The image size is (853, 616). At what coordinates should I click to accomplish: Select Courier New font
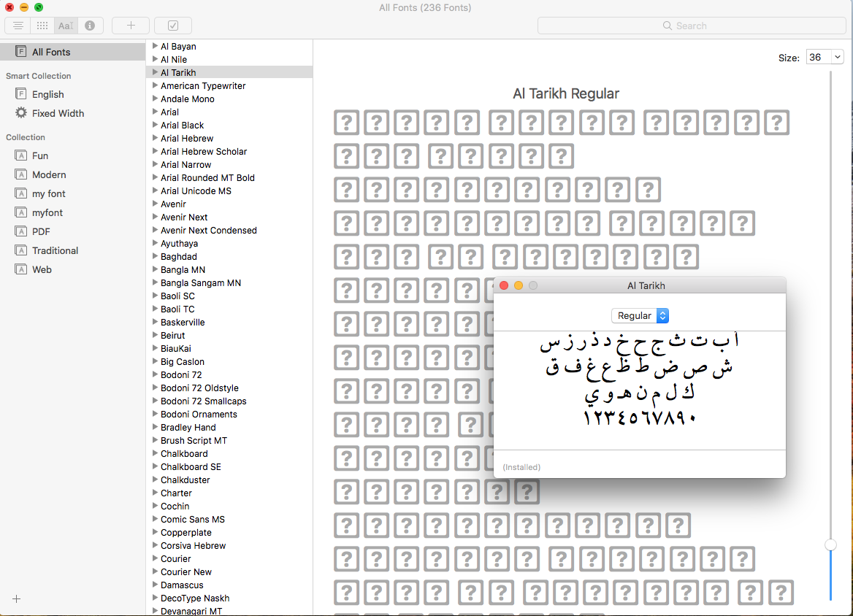[x=186, y=572]
